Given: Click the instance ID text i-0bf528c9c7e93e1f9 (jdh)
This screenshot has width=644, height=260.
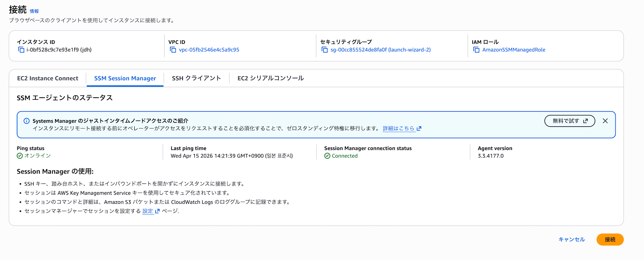Looking at the screenshot, I should pyautogui.click(x=59, y=50).
